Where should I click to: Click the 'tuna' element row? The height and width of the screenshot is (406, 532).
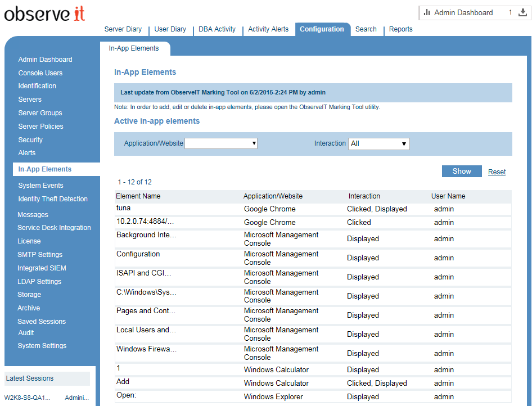point(123,209)
